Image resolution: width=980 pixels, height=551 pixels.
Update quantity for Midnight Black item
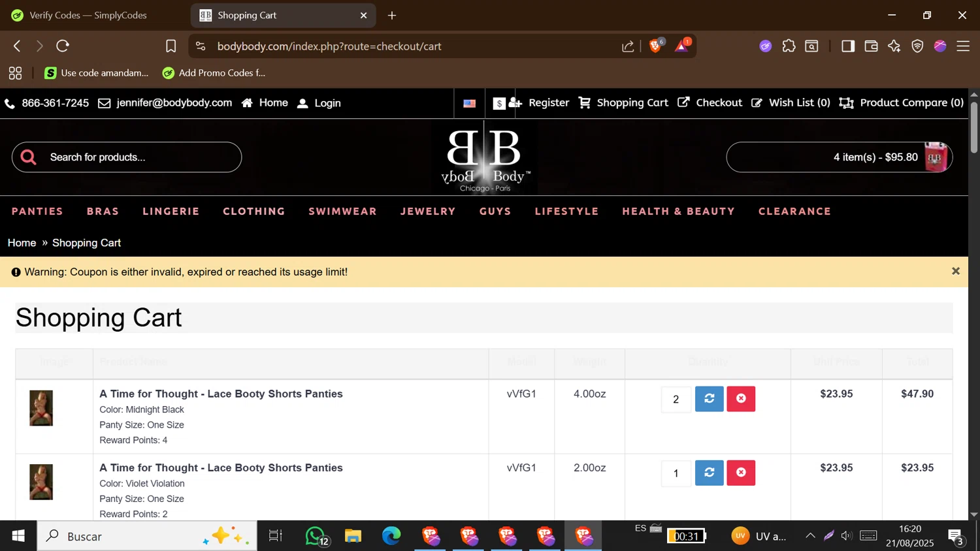click(710, 399)
